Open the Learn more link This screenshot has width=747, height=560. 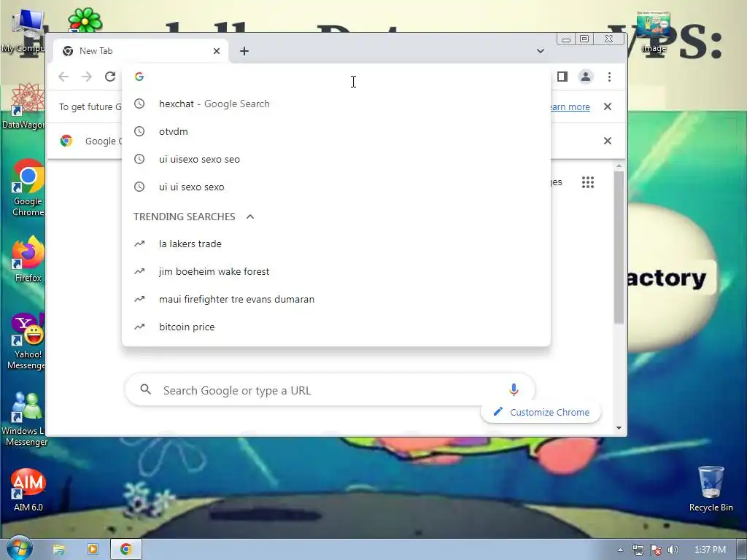pos(570,106)
